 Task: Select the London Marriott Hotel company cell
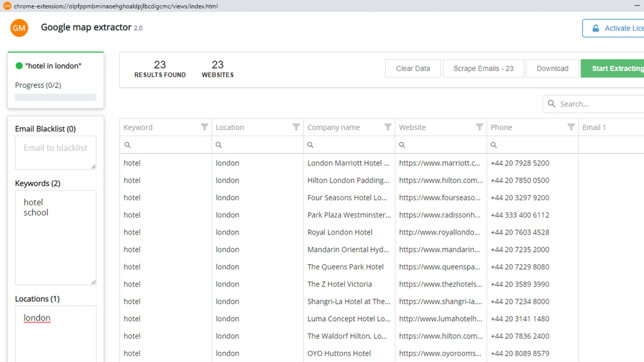349,163
